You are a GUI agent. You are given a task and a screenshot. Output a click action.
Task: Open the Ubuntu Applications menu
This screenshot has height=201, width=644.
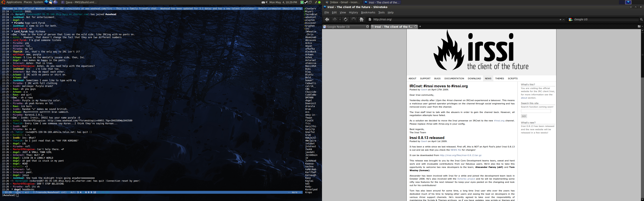coord(14,2)
